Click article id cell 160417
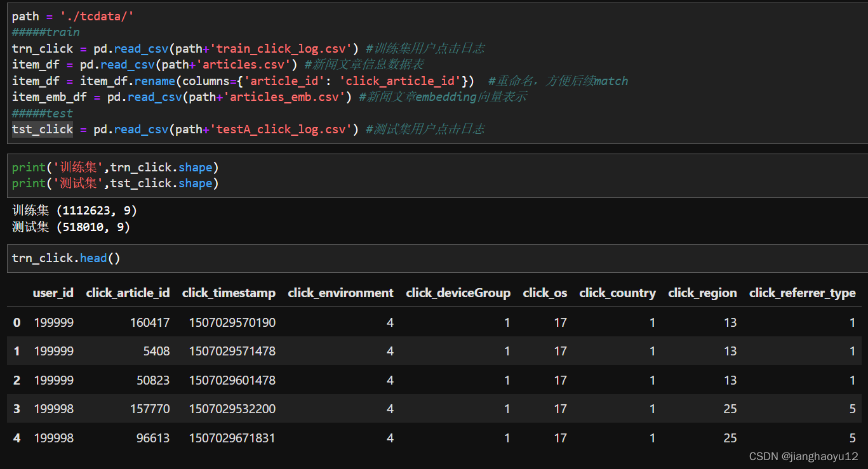Screen dimensions: 868x469 pyautogui.click(x=150, y=322)
